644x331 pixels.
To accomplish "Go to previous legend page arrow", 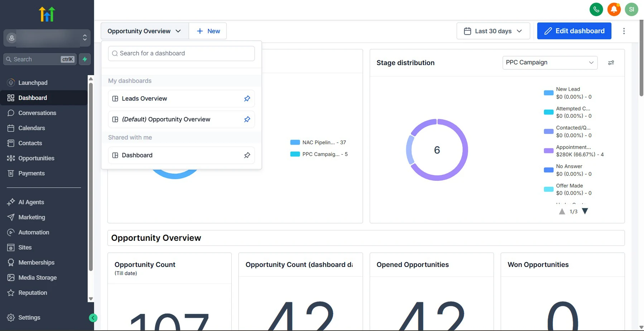I will pyautogui.click(x=562, y=211).
